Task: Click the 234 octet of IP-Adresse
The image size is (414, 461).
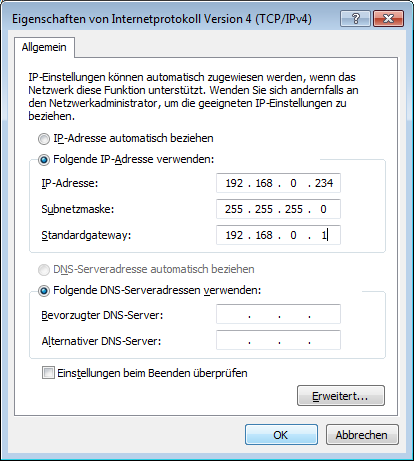Action: pos(324,183)
